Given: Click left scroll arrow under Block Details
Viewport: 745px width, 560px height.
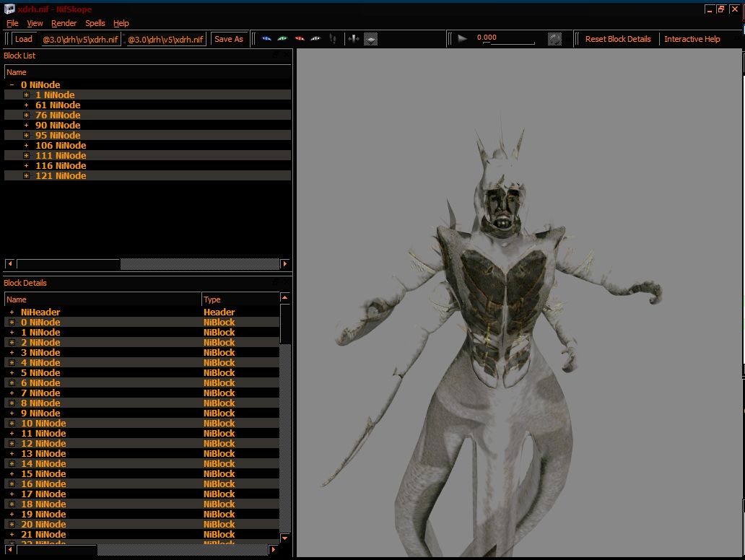Looking at the screenshot, I should tap(9, 550).
